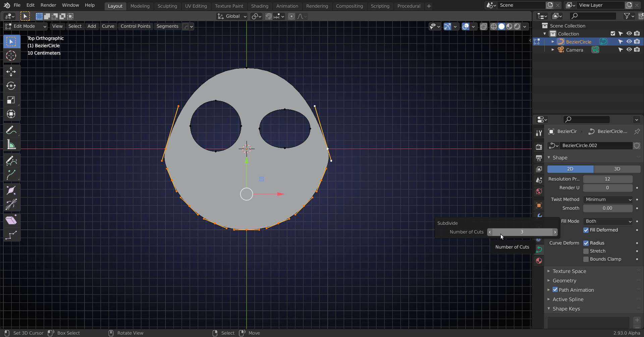Select the Cursor tool in the toolbar
This screenshot has height=337, width=644.
tap(11, 56)
